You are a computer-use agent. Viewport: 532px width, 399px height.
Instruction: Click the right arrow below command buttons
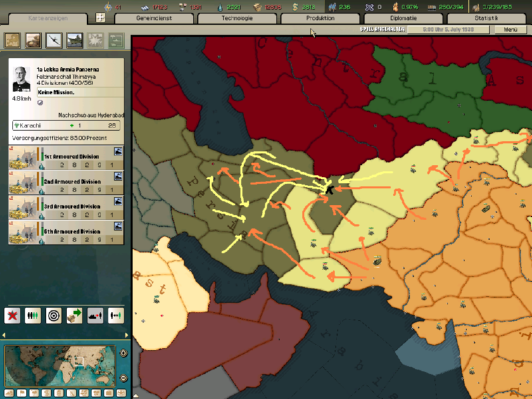pos(126,335)
